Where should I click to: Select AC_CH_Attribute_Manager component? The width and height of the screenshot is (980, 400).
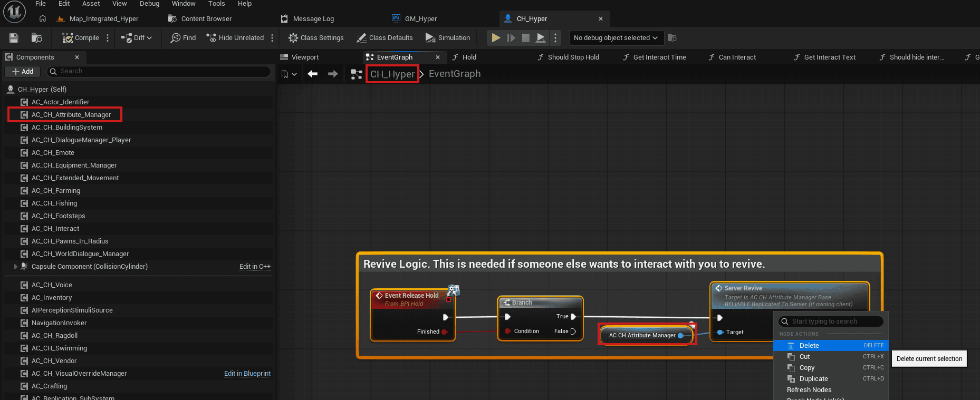(x=71, y=115)
